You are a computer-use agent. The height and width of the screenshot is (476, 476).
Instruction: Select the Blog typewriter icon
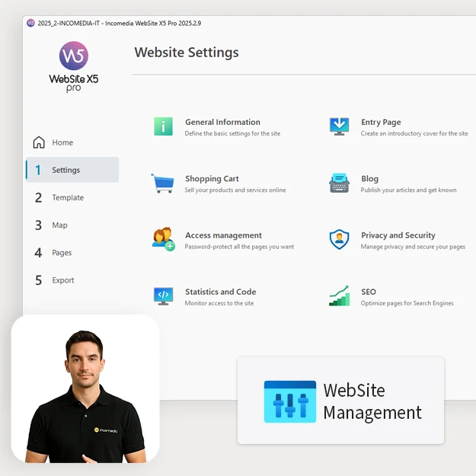coord(339,184)
